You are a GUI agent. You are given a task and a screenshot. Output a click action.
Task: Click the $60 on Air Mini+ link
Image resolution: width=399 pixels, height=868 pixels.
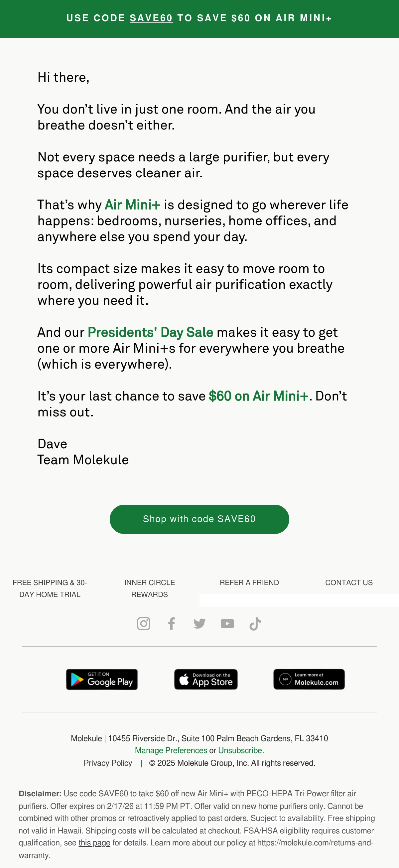[259, 396]
